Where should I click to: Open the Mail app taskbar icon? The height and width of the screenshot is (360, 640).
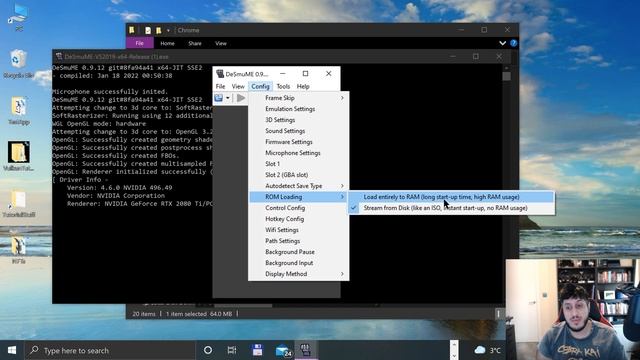click(283, 351)
